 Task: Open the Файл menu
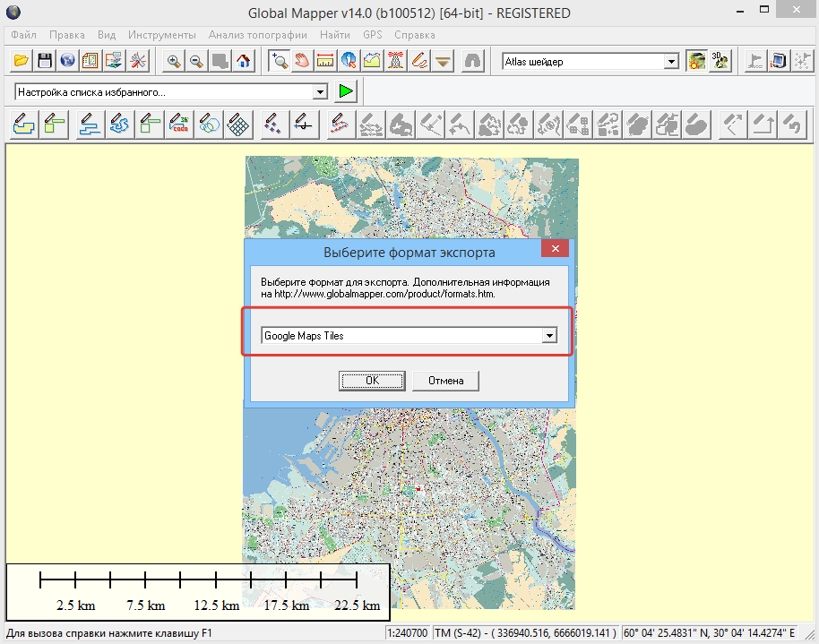click(x=24, y=35)
